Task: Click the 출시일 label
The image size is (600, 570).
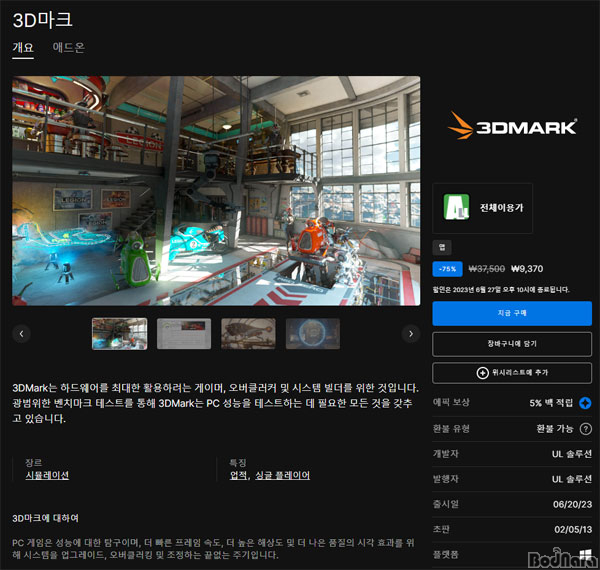Action: click(x=445, y=504)
